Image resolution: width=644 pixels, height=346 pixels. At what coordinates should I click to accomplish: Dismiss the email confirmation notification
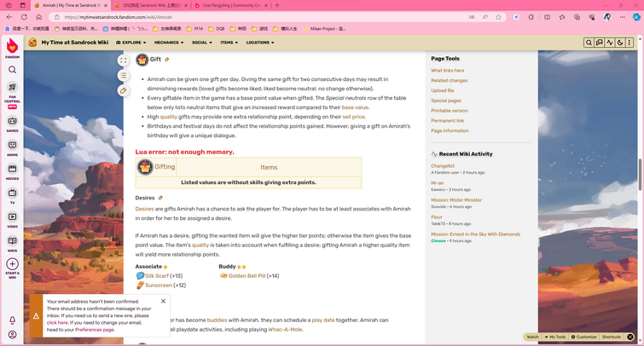(x=163, y=301)
